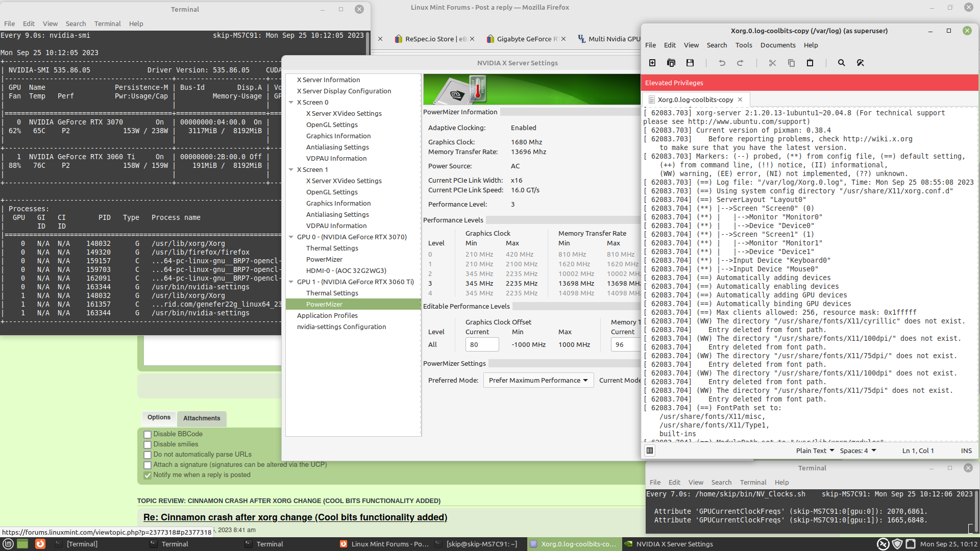Screen dimensions: 980x551
Task: Uncheck Notify me when a reply is posted
Action: point(148,475)
